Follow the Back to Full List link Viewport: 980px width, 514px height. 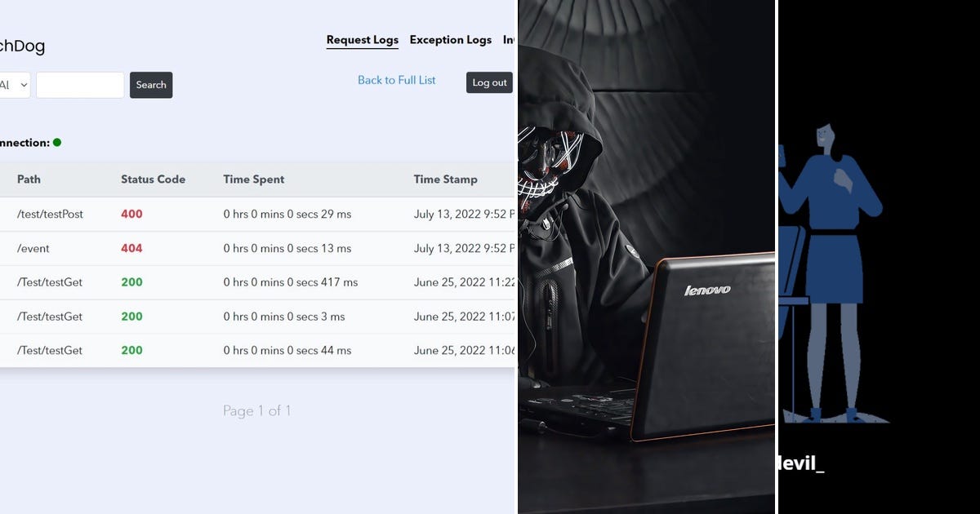[397, 80]
